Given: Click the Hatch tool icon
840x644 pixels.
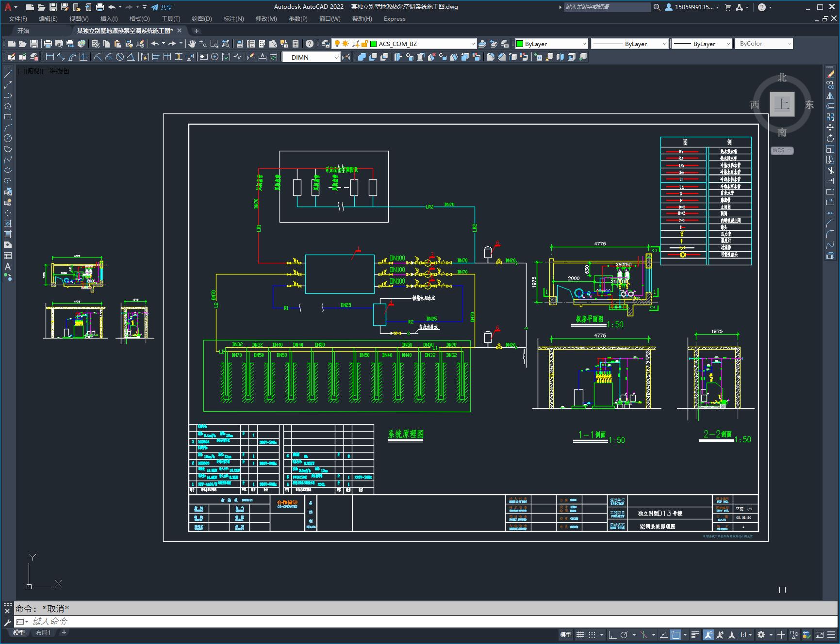Looking at the screenshot, I should click(x=8, y=224).
